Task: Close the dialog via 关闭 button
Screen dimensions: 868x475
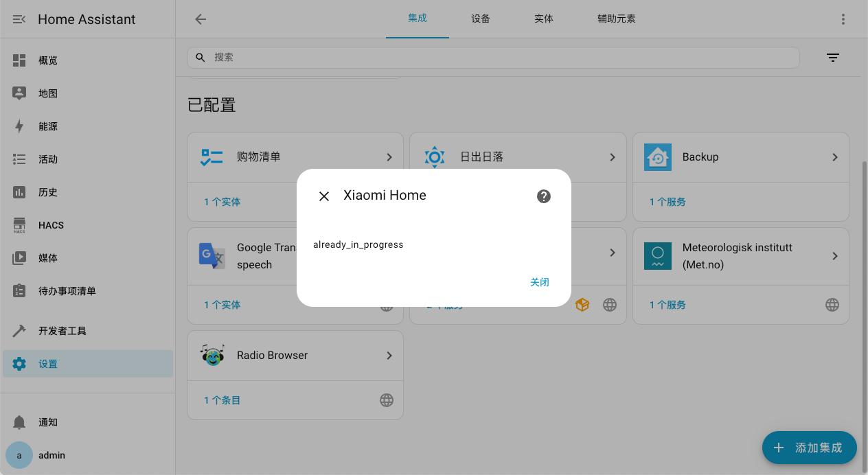Action: click(540, 282)
